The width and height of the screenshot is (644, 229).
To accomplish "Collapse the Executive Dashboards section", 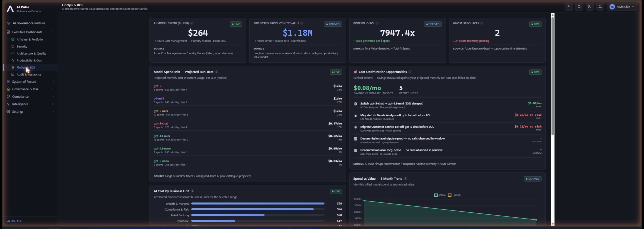I will pyautogui.click(x=30, y=32).
